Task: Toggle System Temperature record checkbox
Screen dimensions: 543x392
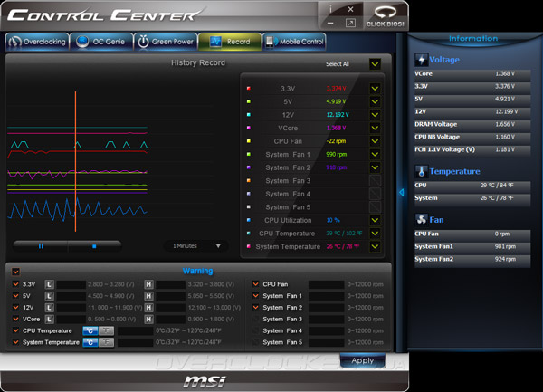Action: (x=375, y=246)
